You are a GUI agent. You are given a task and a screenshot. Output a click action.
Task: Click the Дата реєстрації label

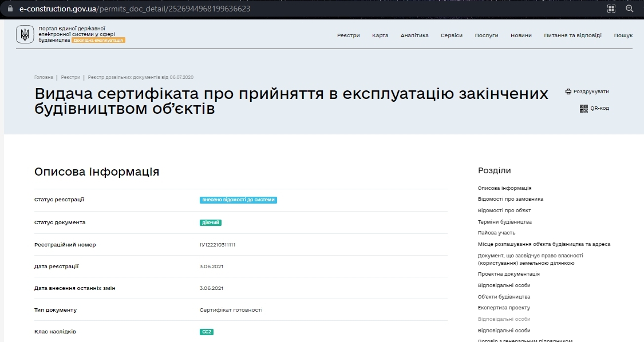(56, 267)
